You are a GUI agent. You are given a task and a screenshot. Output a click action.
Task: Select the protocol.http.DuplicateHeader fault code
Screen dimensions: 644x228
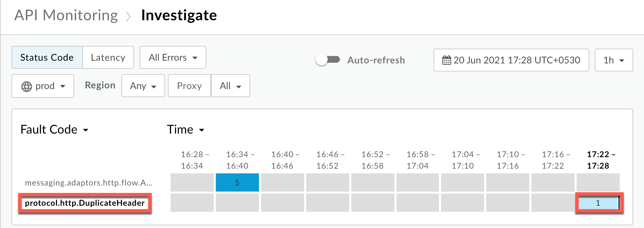tap(85, 203)
